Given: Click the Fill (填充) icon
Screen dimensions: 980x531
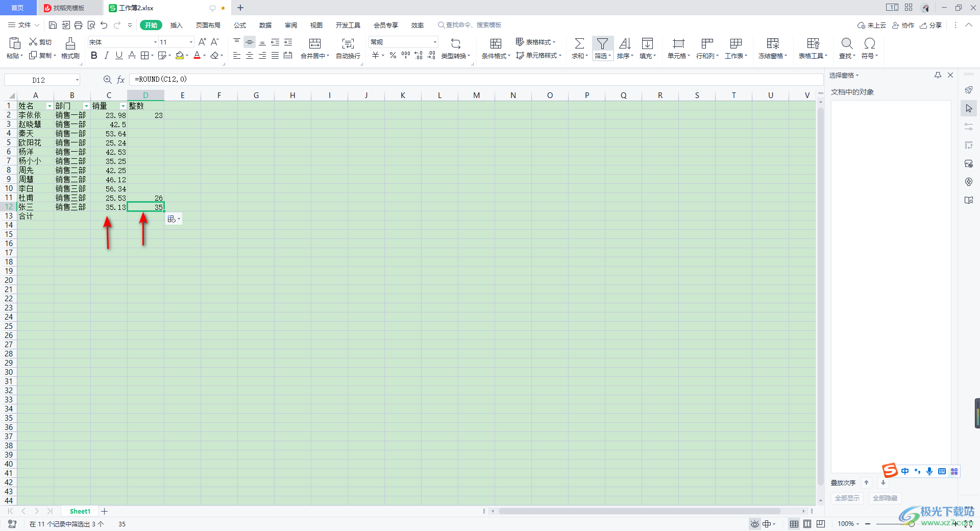Looking at the screenshot, I should [647, 43].
